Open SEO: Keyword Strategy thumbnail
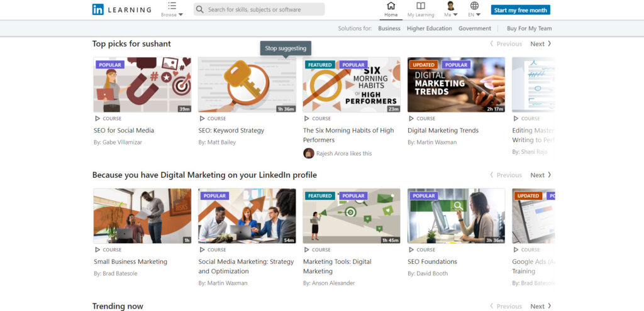The width and height of the screenshot is (644, 311). coord(247,85)
